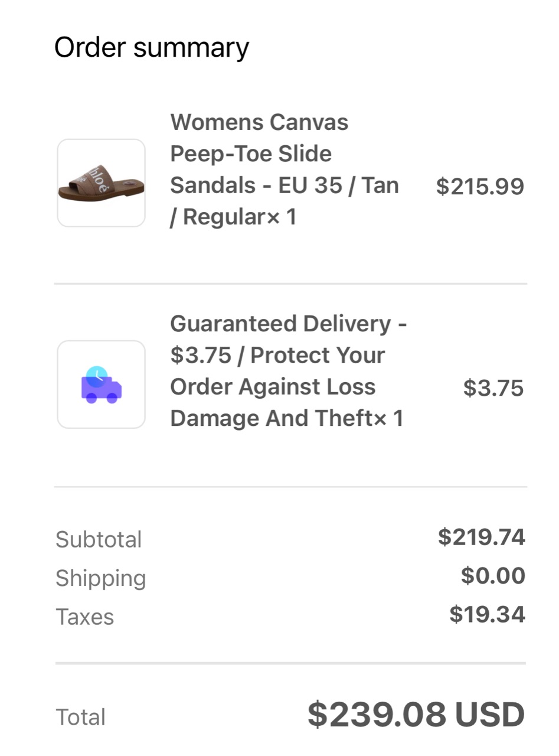Tap the USD currency code
Viewport: 559px width, 756px height.
[490, 715]
